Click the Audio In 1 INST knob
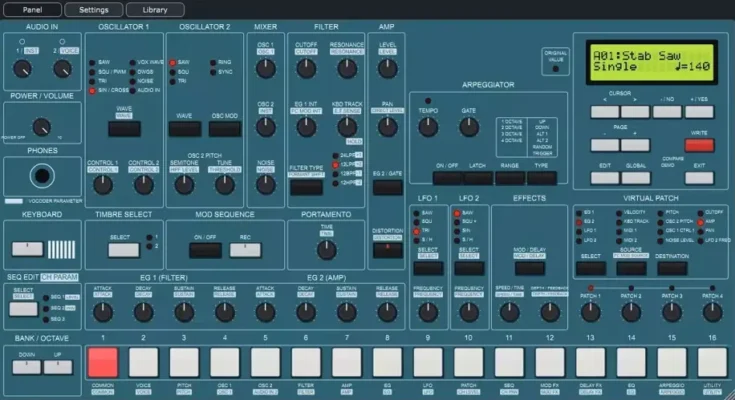Screen dimensions: 735x400 pyautogui.click(x=22, y=69)
